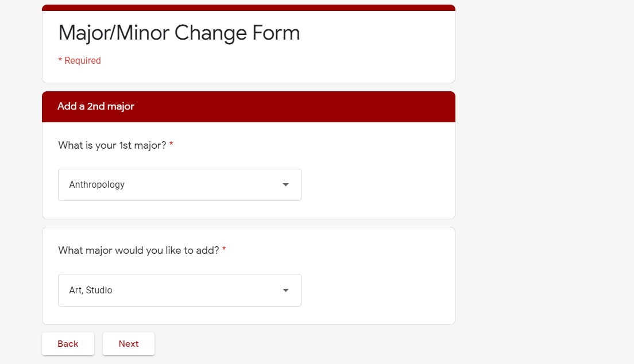Click the word "Major/Minor" in the page title
The width and height of the screenshot is (634, 364).
tap(114, 33)
